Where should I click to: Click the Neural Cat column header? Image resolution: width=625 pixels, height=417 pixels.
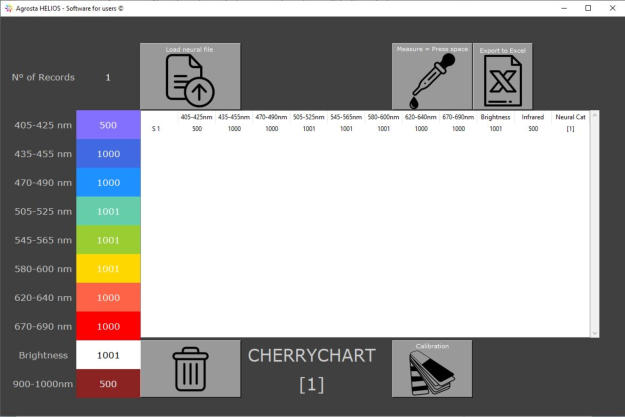tap(570, 117)
